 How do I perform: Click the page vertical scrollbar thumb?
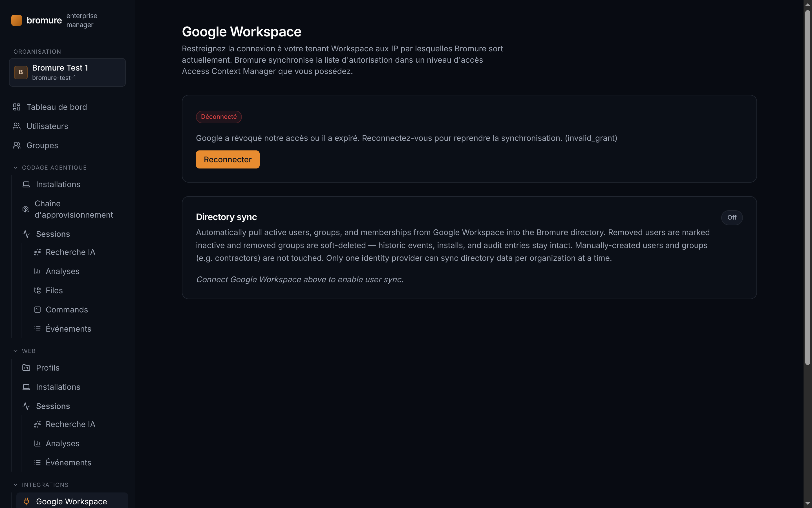click(x=808, y=187)
